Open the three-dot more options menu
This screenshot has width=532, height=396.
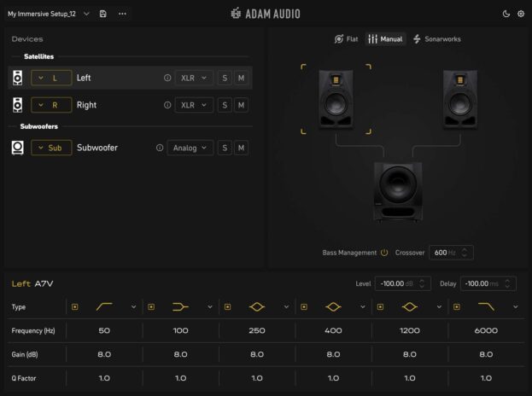(x=122, y=14)
